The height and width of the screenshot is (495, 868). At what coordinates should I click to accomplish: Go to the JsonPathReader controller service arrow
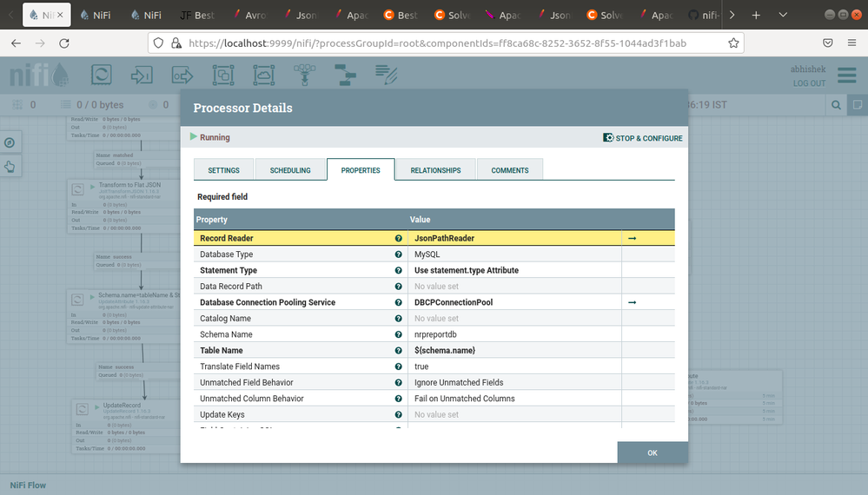pos(632,238)
